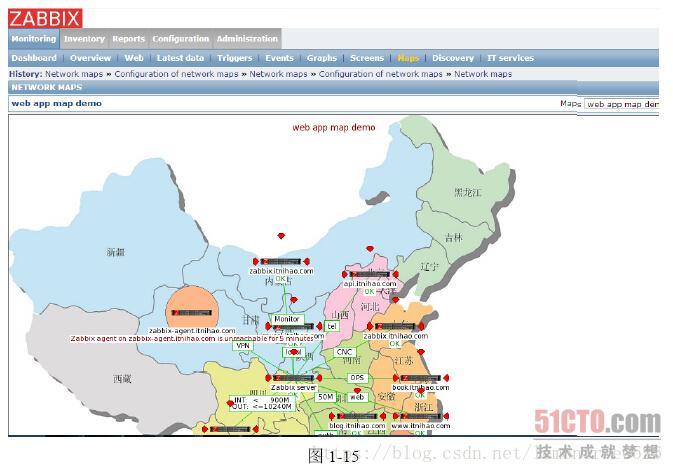Open the Monitoring main tab
Image resolution: width=673 pixels, height=473 pixels.
pos(34,39)
